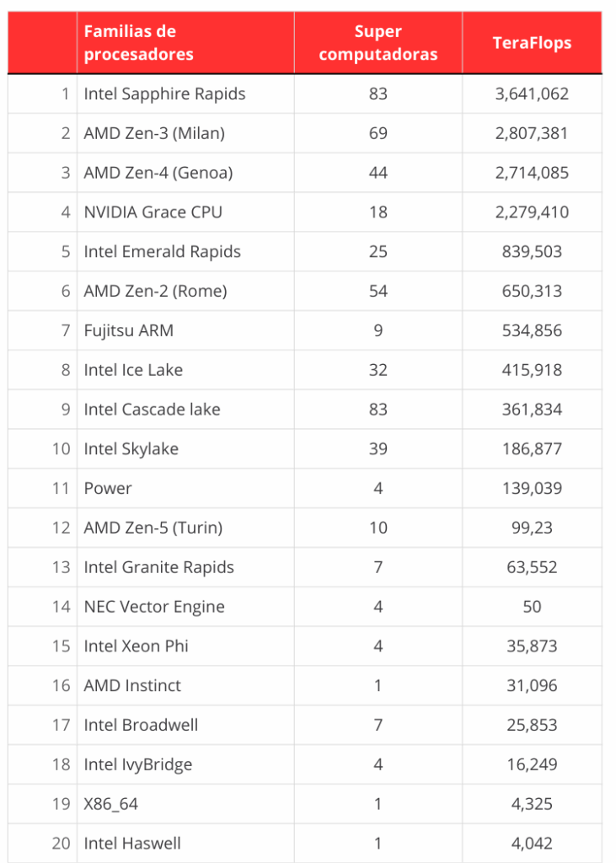Screen dimensions: 616x863
Task: Select the Intel Cascade lake entry
Action: tap(153, 410)
